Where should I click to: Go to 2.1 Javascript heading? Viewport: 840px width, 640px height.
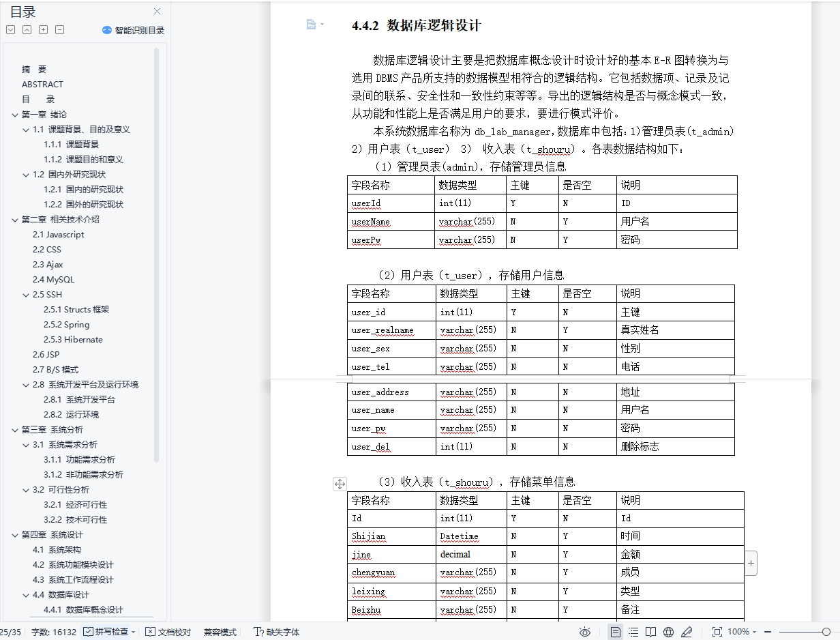click(59, 235)
